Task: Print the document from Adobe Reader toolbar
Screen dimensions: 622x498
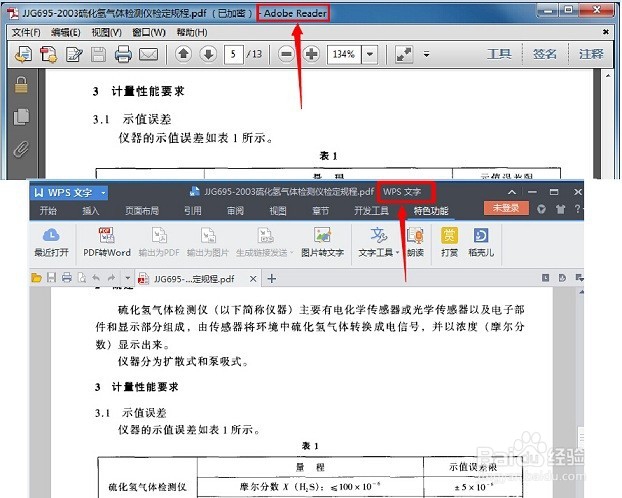Action: tap(123, 54)
